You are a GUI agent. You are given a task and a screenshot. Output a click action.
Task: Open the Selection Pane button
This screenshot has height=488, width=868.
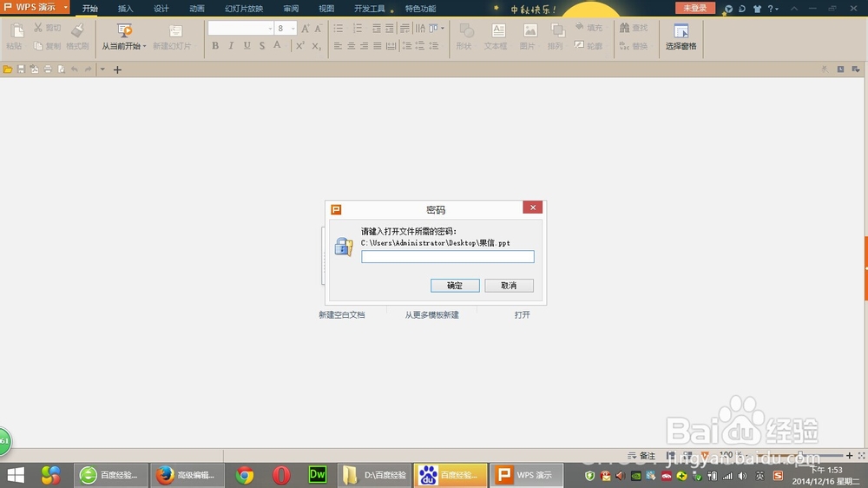pyautogui.click(x=681, y=36)
